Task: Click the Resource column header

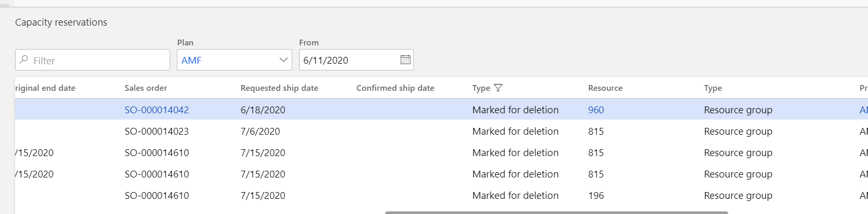Action: coord(605,88)
